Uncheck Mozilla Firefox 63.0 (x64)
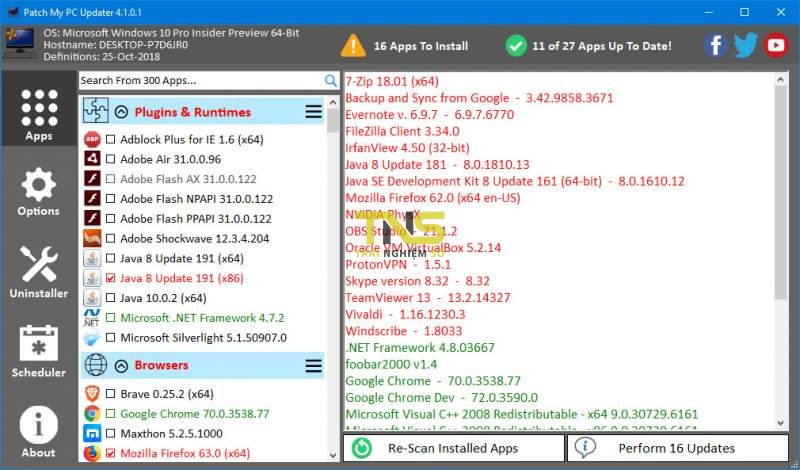Image resolution: width=800 pixels, height=470 pixels. pos(110,453)
